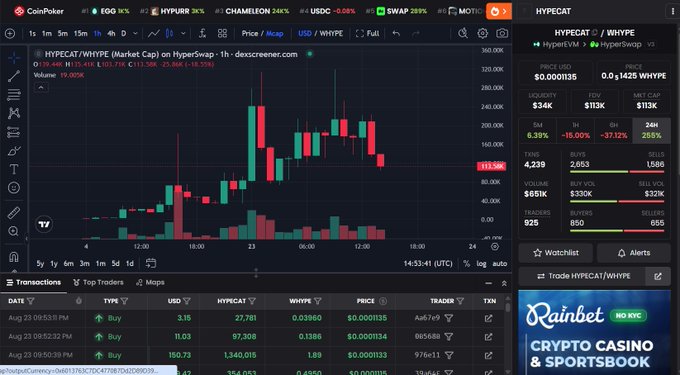This screenshot has width=680, height=375.
Task: Expand the timeframe interval dropdown arrow
Action: (135, 33)
